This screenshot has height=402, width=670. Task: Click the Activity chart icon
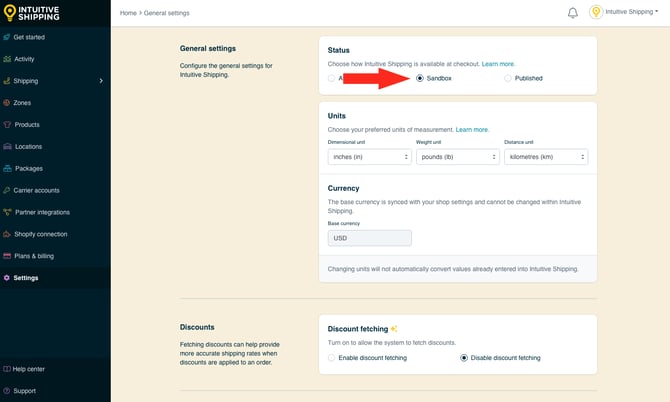pyautogui.click(x=7, y=59)
